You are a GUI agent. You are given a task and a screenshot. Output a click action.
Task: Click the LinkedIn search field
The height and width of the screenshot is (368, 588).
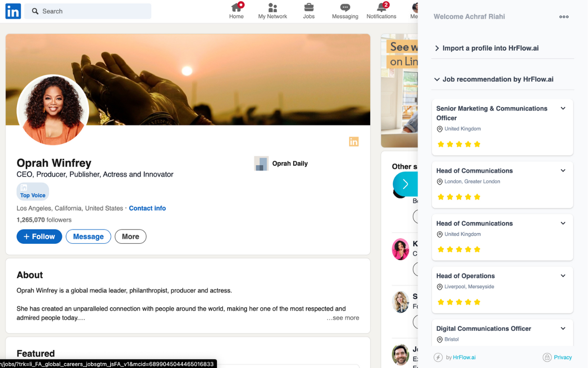click(x=87, y=11)
